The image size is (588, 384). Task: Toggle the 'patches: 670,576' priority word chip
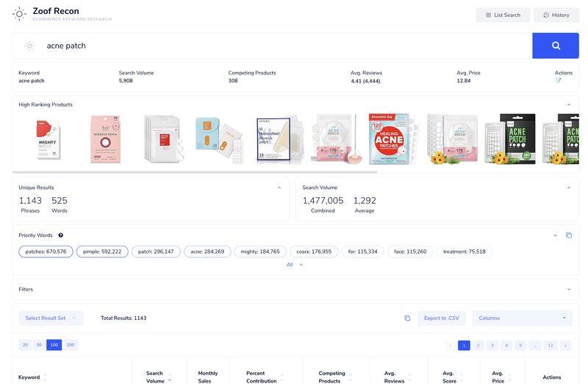pos(46,252)
